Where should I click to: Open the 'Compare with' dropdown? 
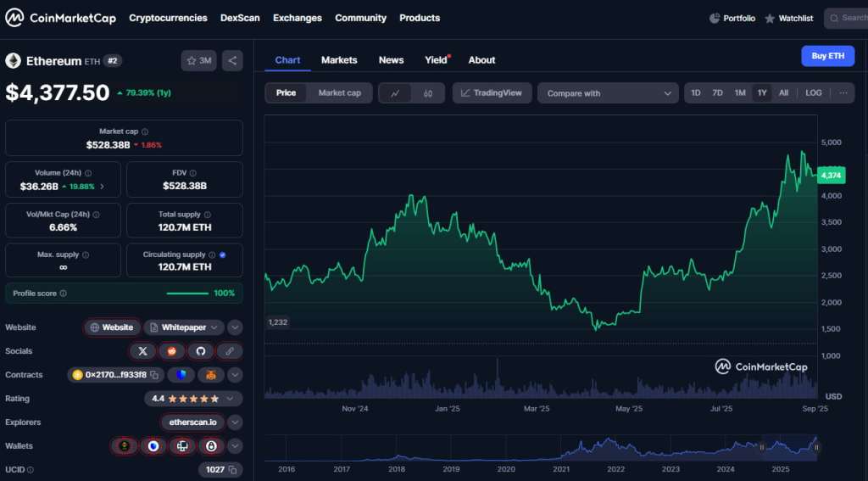608,93
